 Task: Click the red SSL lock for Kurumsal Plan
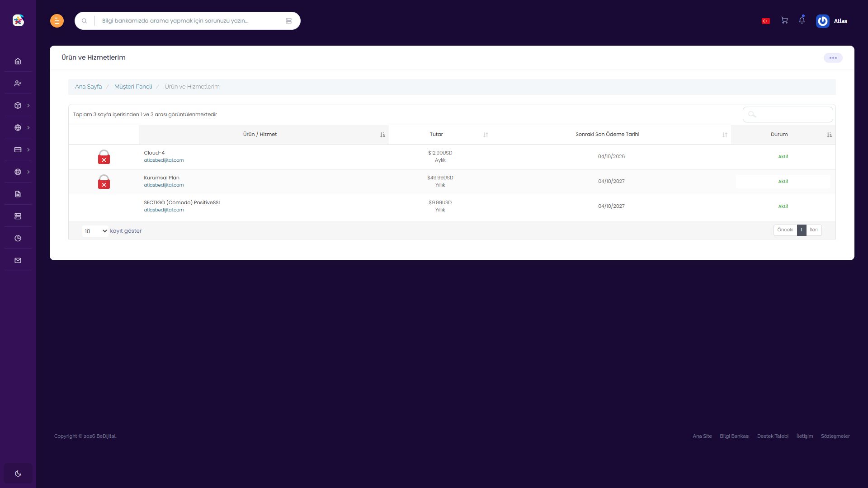pos(104,182)
